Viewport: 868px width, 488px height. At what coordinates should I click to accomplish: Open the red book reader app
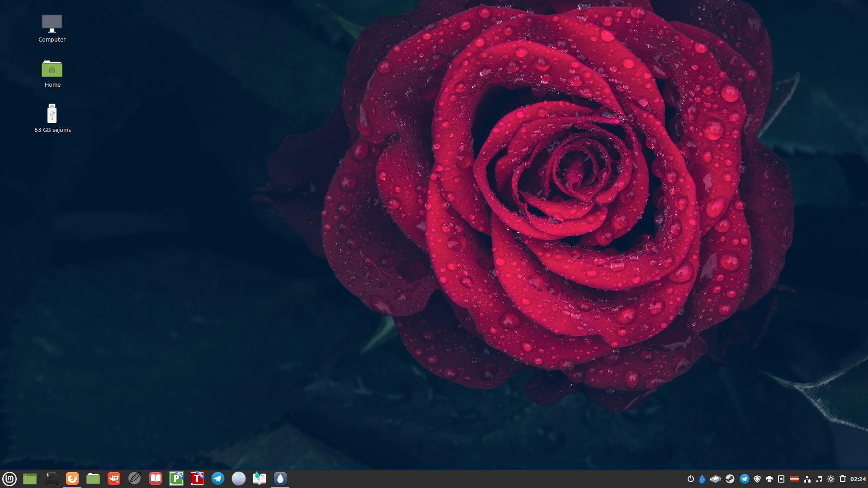[x=156, y=479]
